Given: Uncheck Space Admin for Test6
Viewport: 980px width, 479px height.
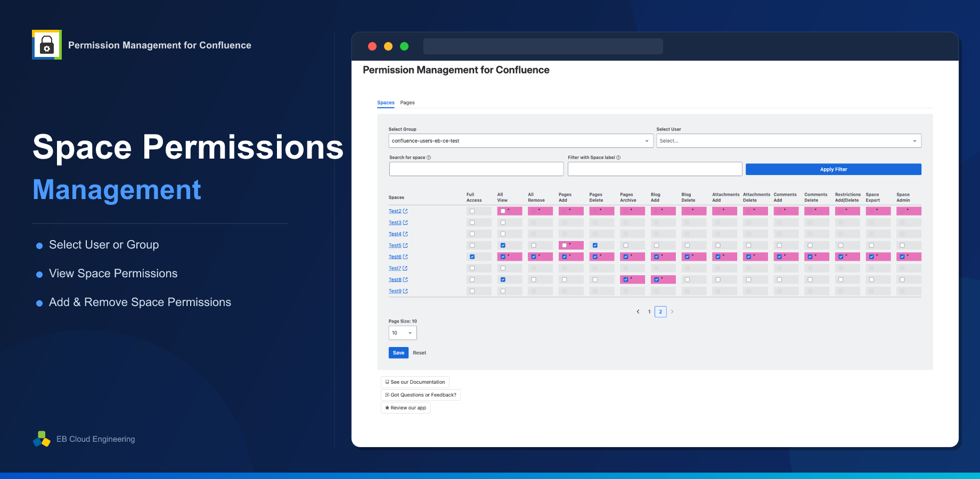Looking at the screenshot, I should click(x=902, y=257).
